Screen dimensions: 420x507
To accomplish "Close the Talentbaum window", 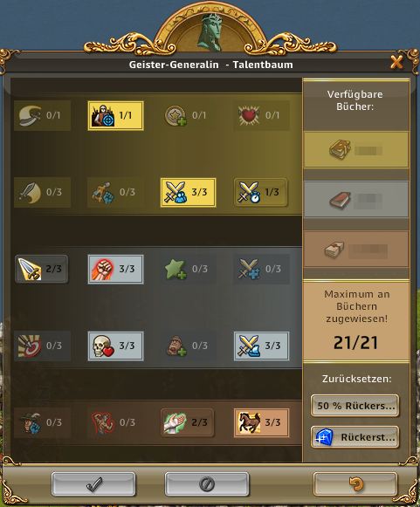I will pos(396,62).
